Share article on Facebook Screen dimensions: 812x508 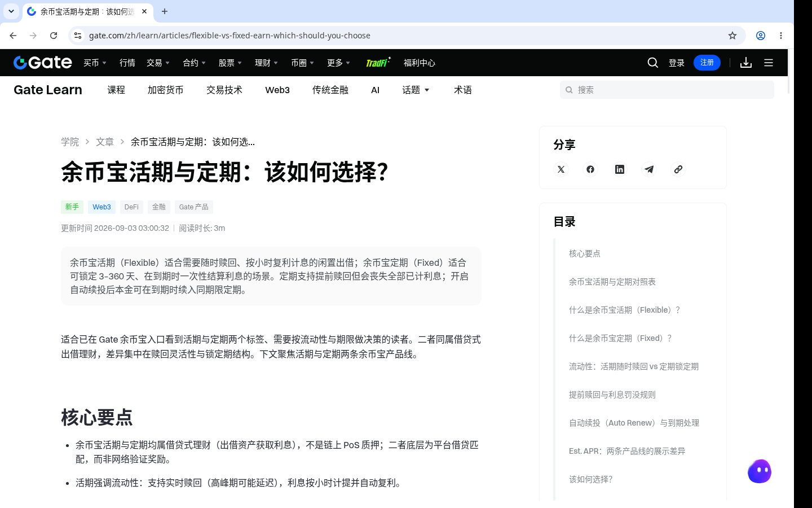coord(590,169)
